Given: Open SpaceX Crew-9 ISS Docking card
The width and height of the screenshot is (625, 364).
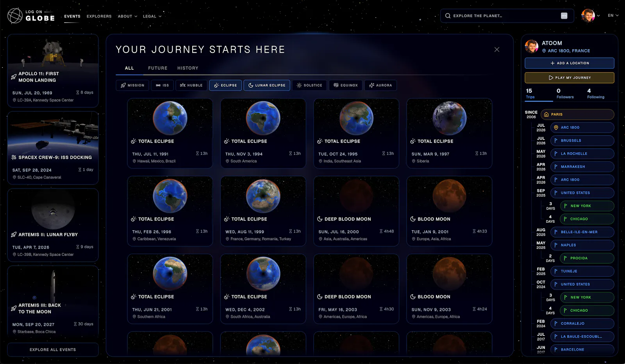Looking at the screenshot, I should [53, 148].
